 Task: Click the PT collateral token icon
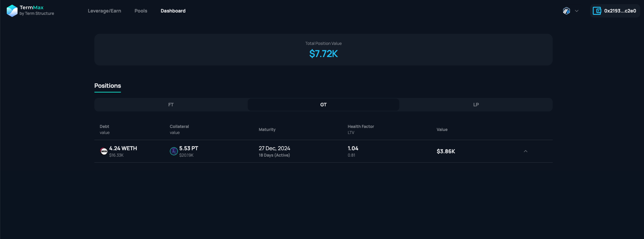click(x=174, y=151)
